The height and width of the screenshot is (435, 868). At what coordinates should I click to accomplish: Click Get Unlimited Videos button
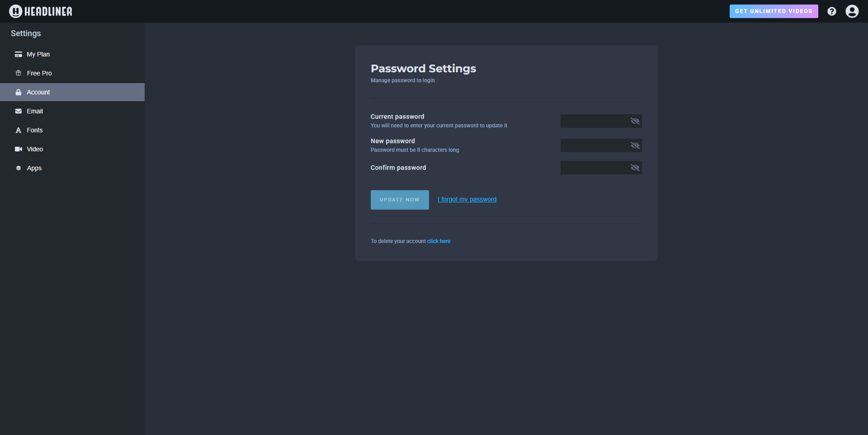tap(773, 11)
